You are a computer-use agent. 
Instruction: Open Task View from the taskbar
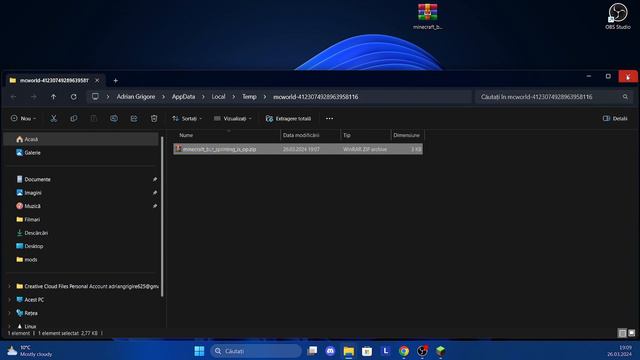312,351
